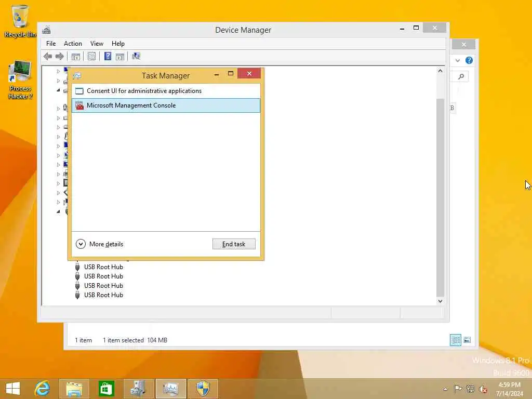
Task: Click the '1 item' status text
Action: tap(83, 340)
